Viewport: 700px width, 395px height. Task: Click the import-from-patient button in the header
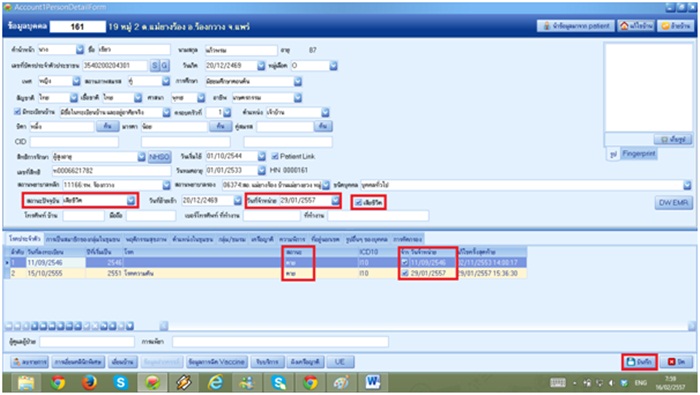click(576, 26)
